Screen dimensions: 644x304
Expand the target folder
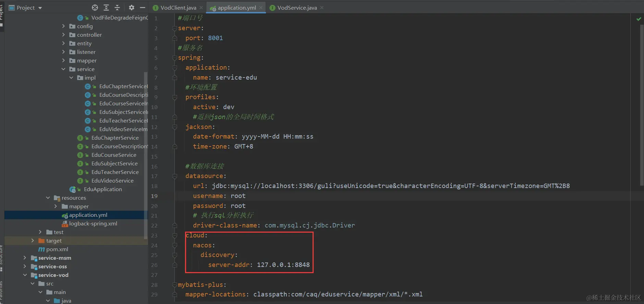pyautogui.click(x=33, y=241)
